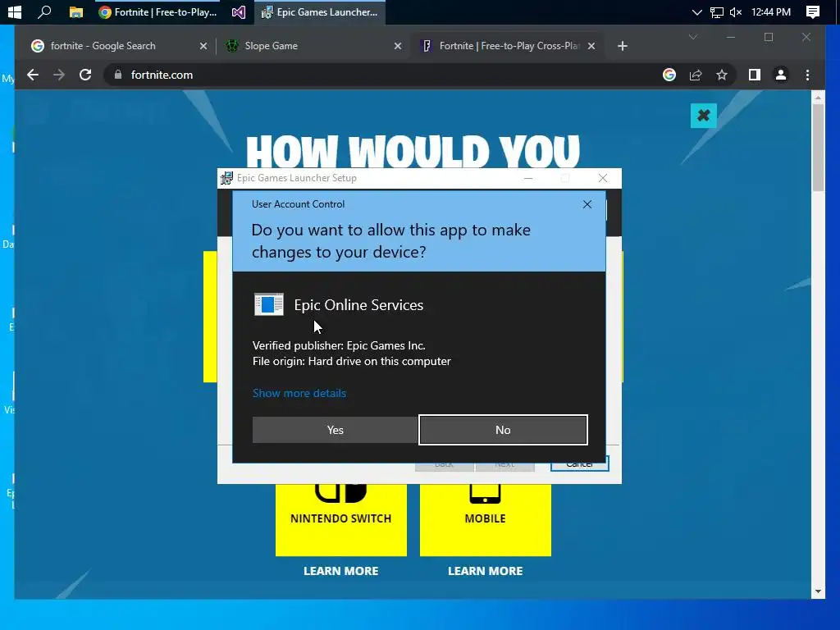
Task: Select the Mobile platform tile
Action: tap(486, 519)
